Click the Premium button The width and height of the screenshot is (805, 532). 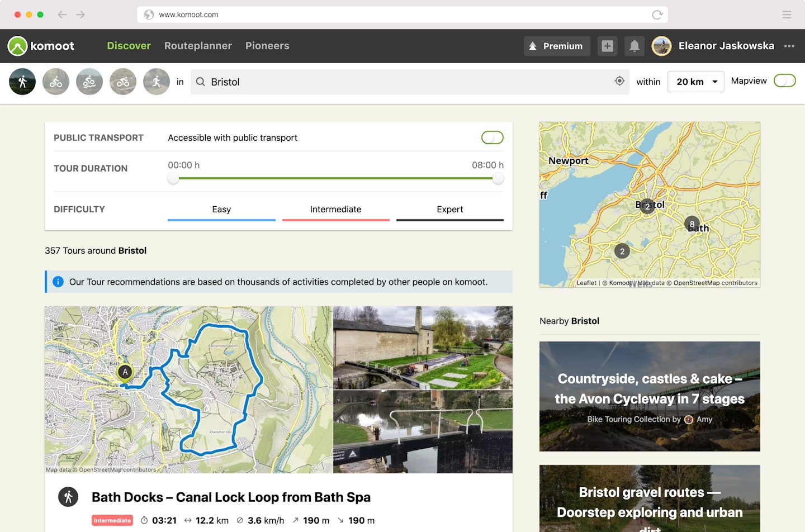556,46
